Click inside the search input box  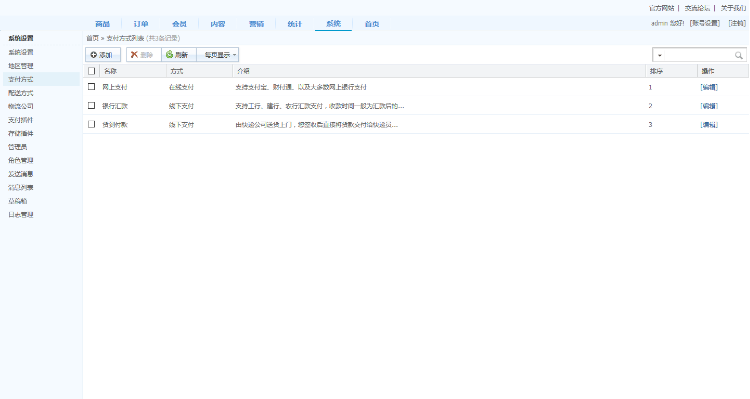point(699,55)
